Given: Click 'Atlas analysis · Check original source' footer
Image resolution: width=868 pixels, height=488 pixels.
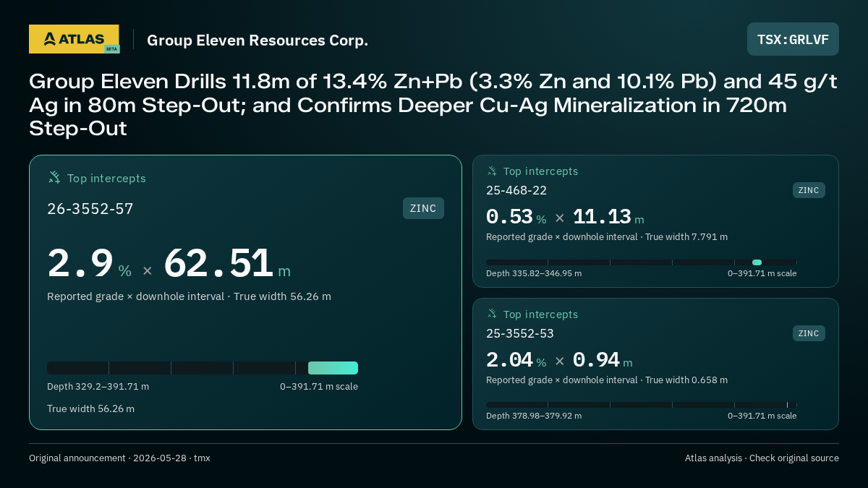Looking at the screenshot, I should (762, 458).
